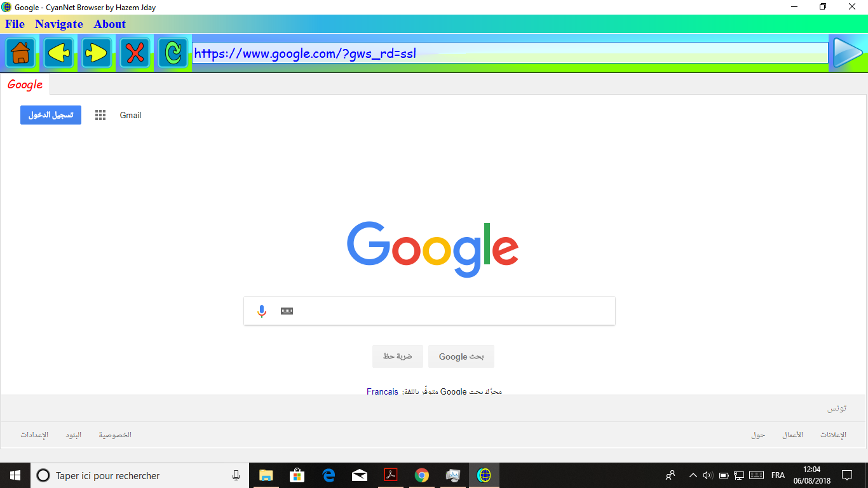Screen dimensions: 868x488
Task: Open the الخصوصية privacy footer link
Action: point(115,435)
